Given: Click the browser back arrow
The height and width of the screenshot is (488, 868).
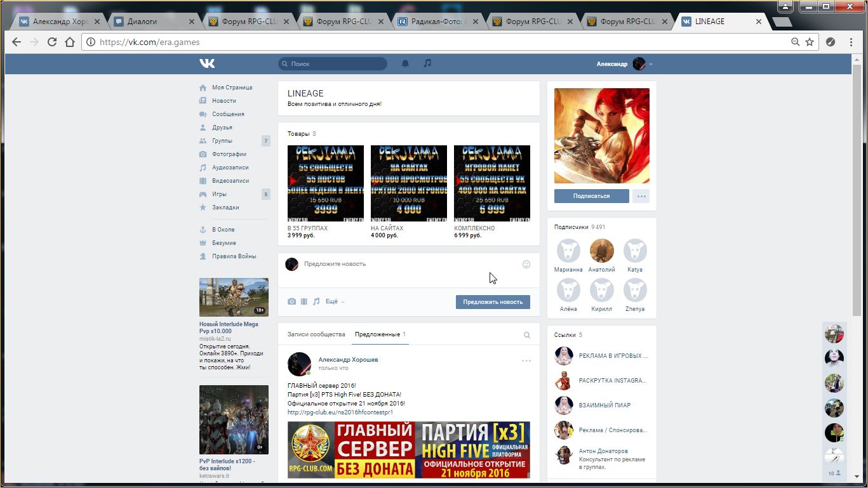Looking at the screenshot, I should coord(17,42).
